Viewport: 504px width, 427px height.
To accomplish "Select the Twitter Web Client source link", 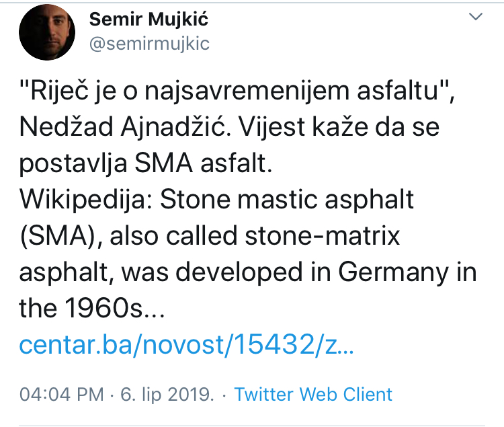I will [x=313, y=394].
